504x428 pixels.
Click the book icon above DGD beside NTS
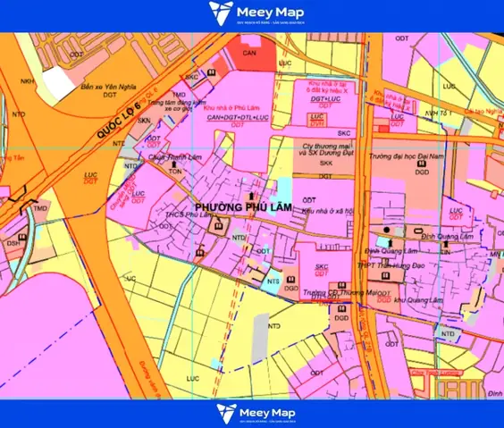click(x=291, y=280)
